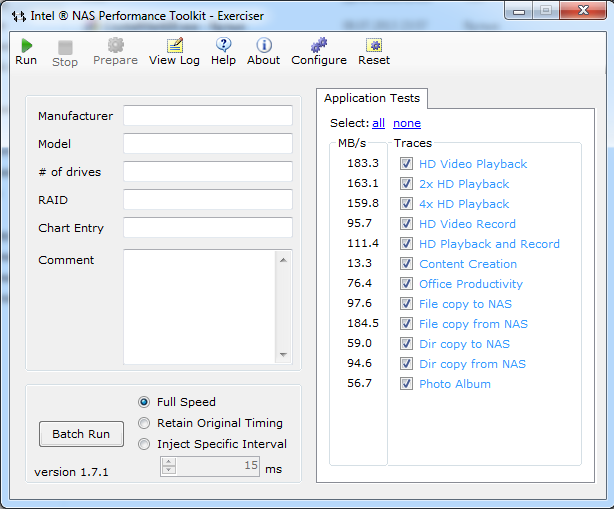Click the version 1.7.1 text
Image resolution: width=614 pixels, height=509 pixels.
click(x=71, y=472)
